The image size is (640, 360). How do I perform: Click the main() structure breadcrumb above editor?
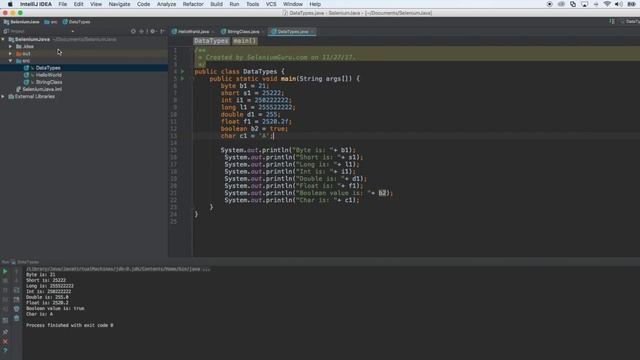[x=244, y=41]
